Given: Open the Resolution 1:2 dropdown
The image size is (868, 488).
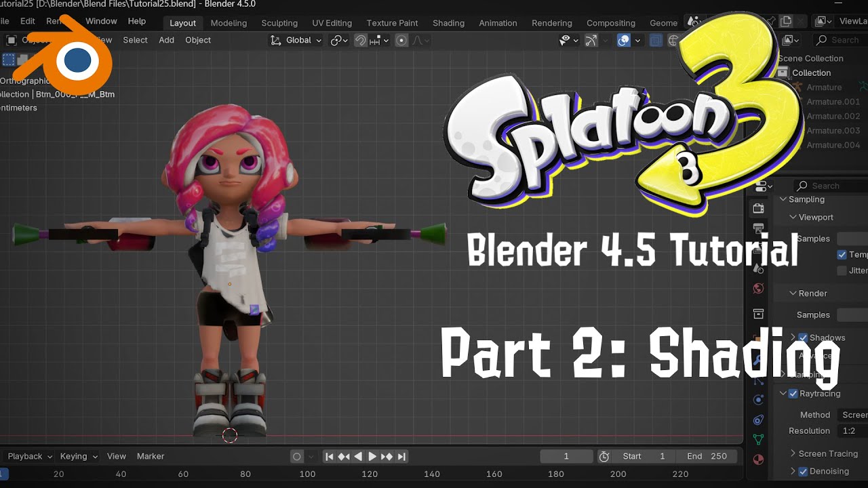Looking at the screenshot, I should (852, 430).
